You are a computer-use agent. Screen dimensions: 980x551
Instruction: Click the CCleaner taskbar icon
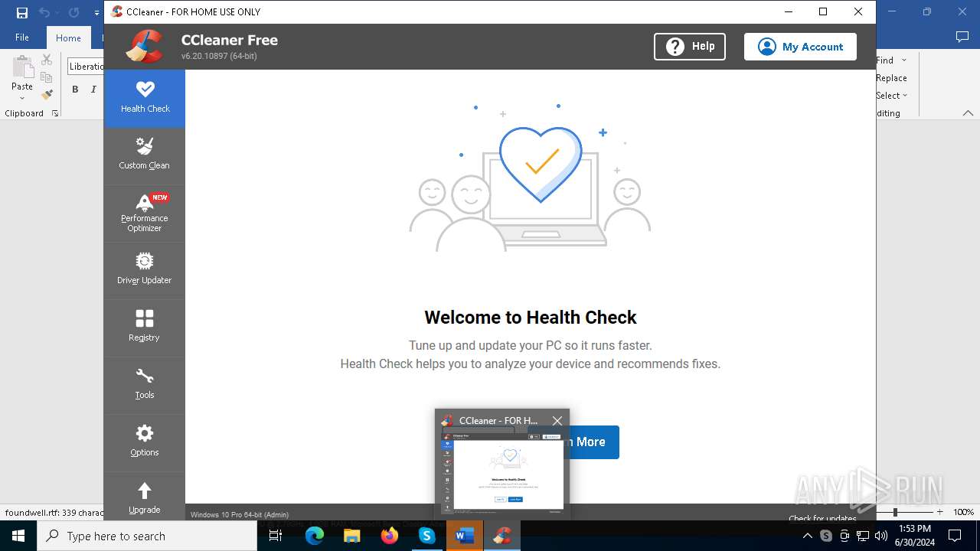[502, 536]
